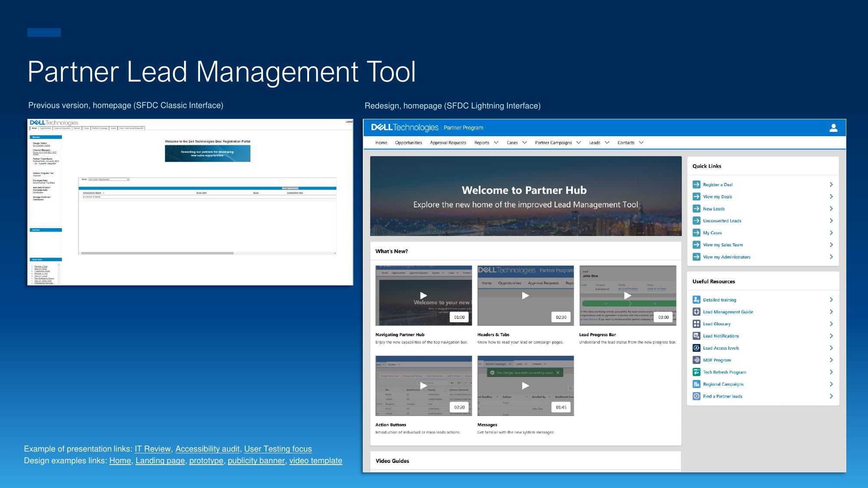Click the Tech Refresh Program link text
This screenshot has height=488, width=868.
724,372
